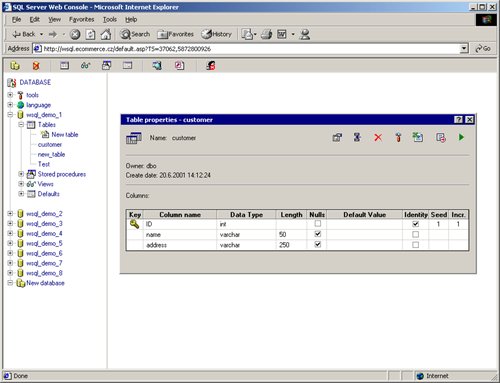Open the Favorites menu
This screenshot has height=383, width=500.
coord(81,20)
